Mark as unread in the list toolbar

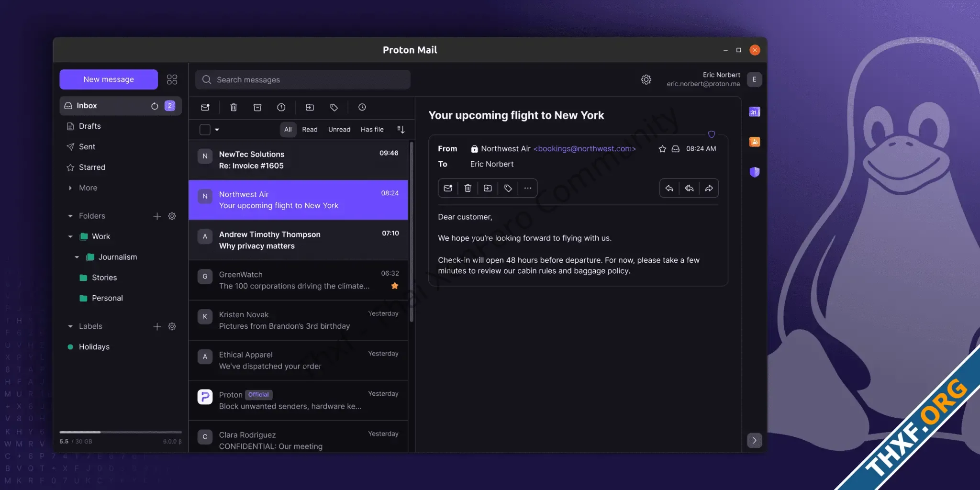[x=205, y=107]
